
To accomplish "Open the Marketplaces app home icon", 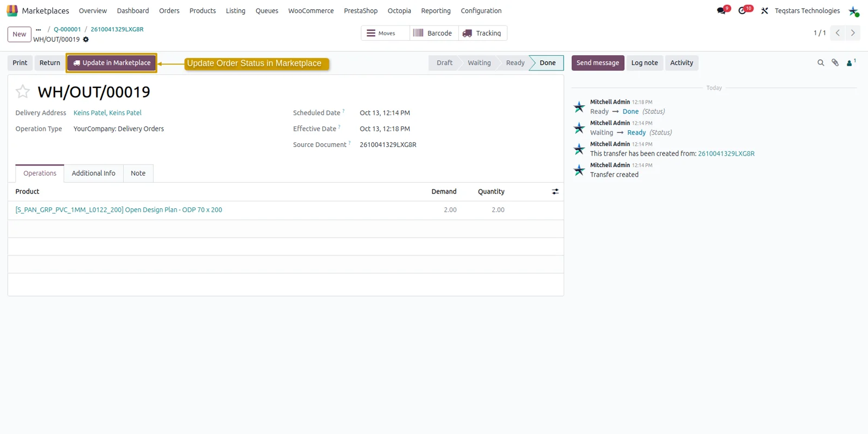I will 12,11.
